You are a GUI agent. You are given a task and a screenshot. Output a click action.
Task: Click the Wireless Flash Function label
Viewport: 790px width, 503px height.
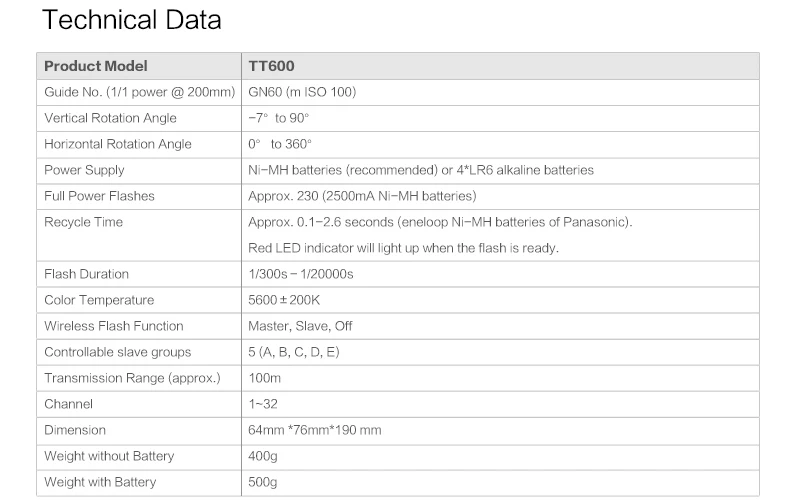(114, 326)
